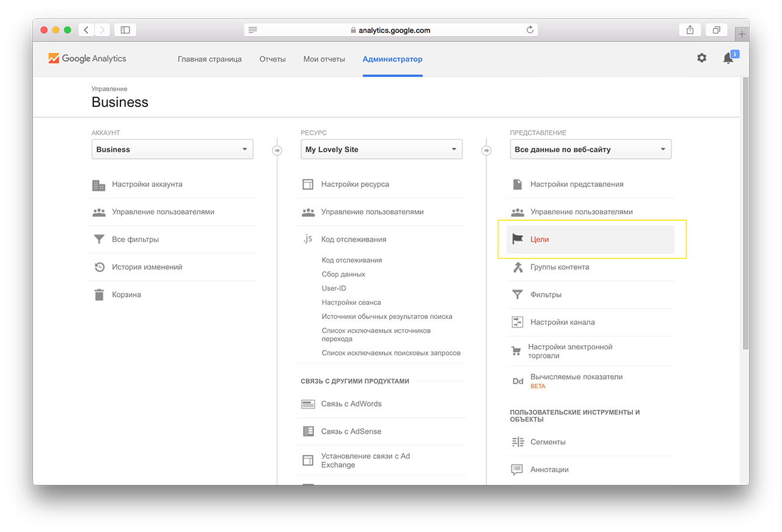This screenshot has width=782, height=532.
Task: Toggle the Safari sidebar button
Action: [125, 30]
